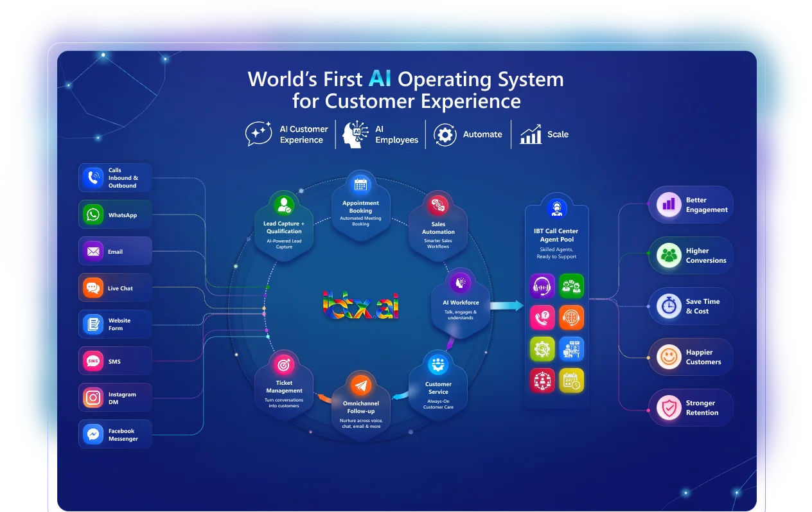Click the red team network tile

[542, 380]
